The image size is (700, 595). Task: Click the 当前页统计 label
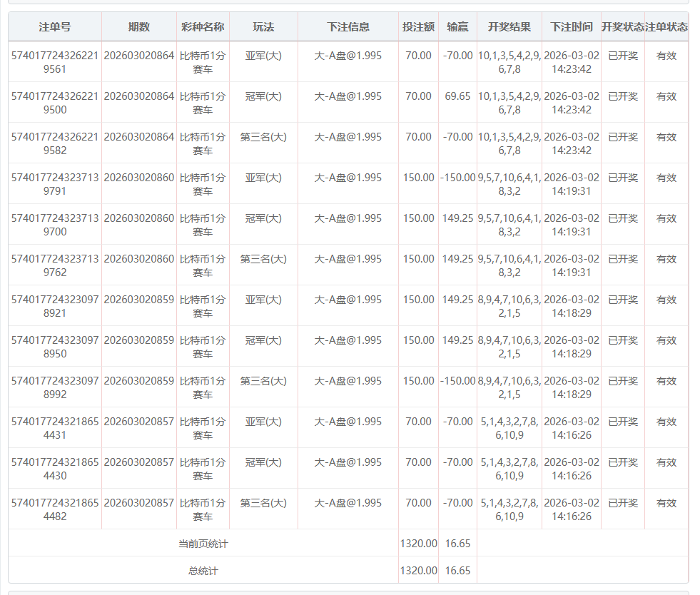pos(203,544)
